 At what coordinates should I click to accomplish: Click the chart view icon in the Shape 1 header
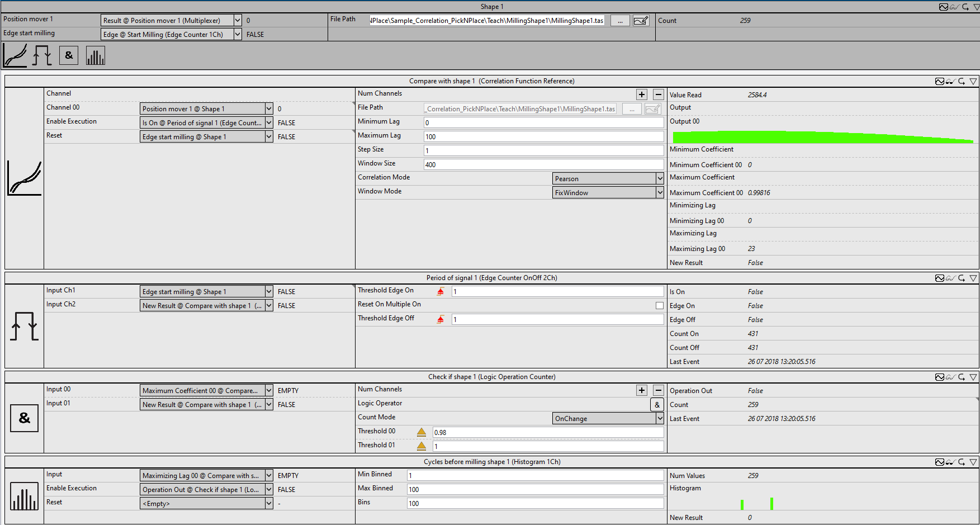(944, 7)
